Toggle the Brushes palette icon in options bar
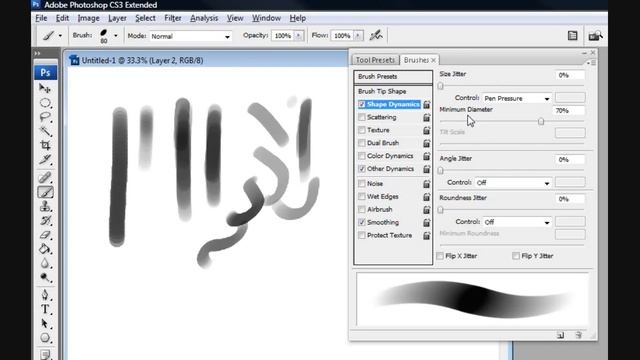This screenshot has width=640, height=360. (573, 36)
